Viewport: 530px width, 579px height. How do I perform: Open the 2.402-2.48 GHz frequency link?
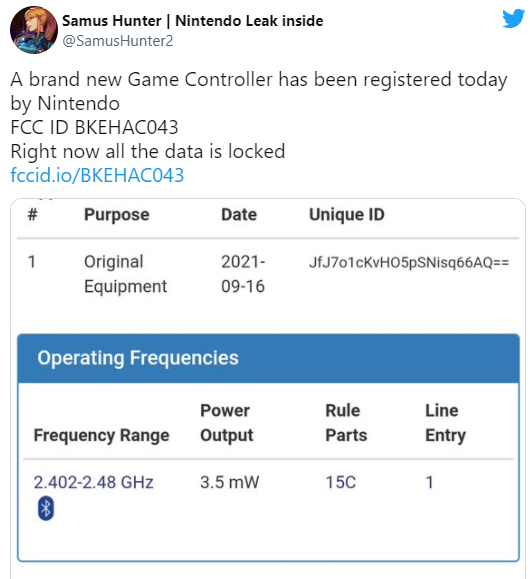(x=93, y=482)
